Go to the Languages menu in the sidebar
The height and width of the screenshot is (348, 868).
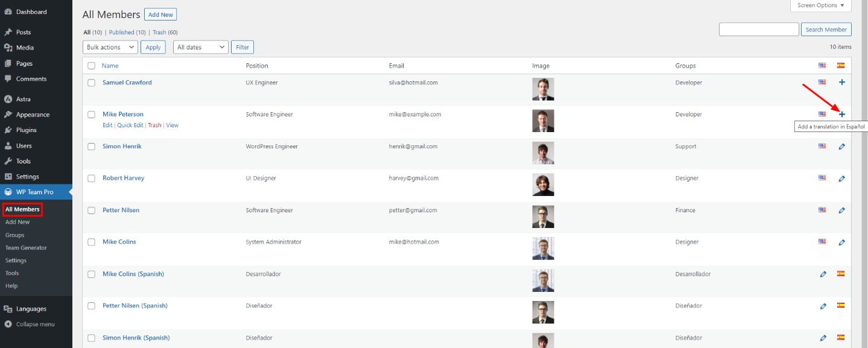coord(31,309)
